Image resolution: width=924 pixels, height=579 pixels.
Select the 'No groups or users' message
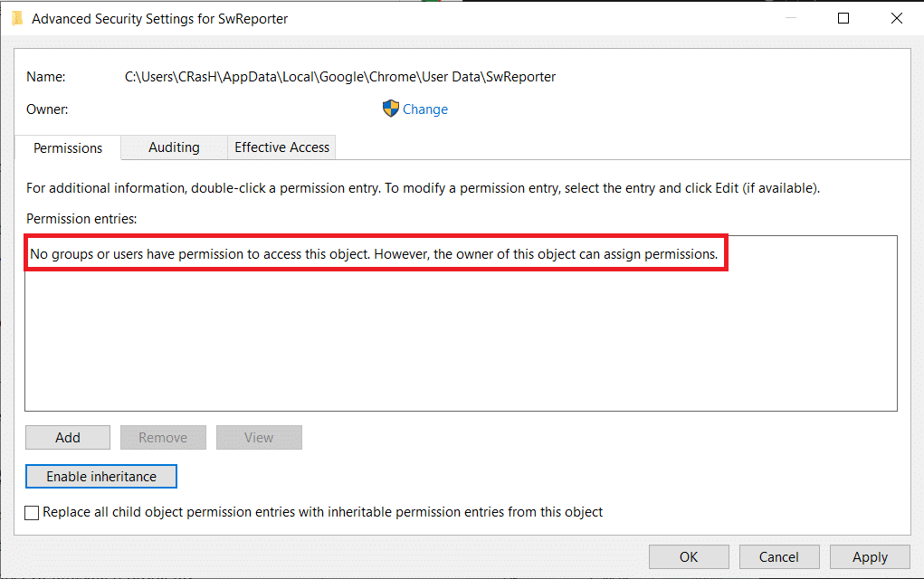pyautogui.click(x=374, y=254)
